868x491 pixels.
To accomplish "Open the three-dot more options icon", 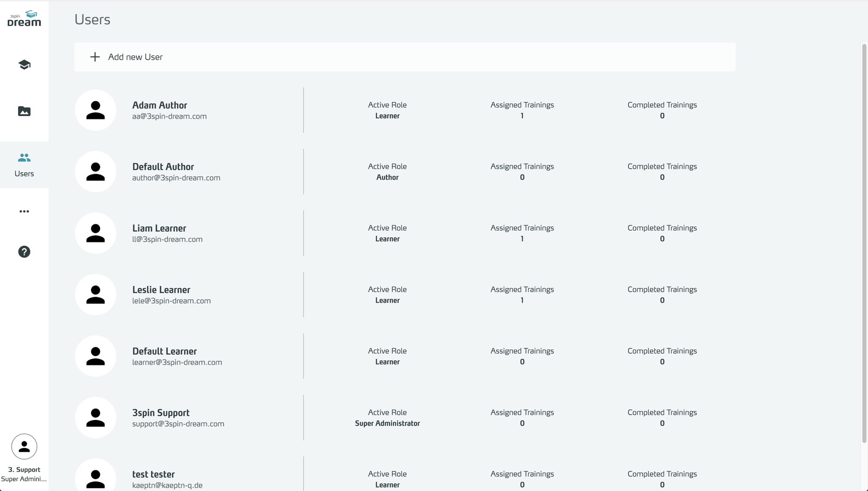I will point(24,211).
